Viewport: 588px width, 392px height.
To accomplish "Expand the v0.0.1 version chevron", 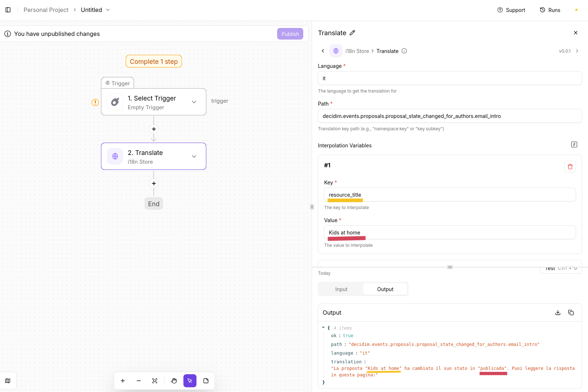I will coord(577,51).
